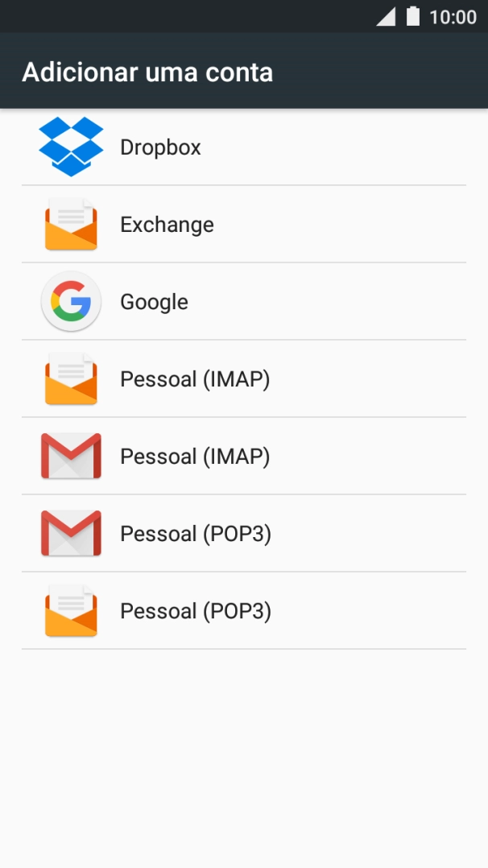The height and width of the screenshot is (868, 488).
Task: Tap the Exchange envelope icon
Action: (x=71, y=225)
